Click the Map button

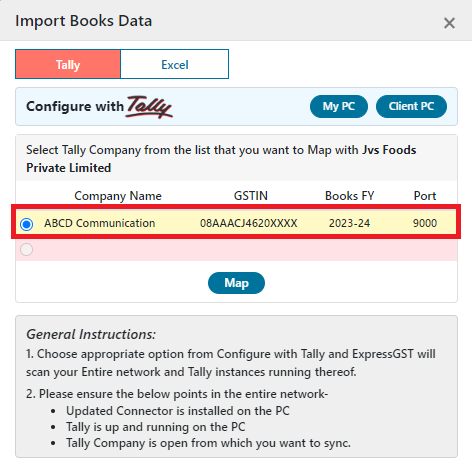pos(236,283)
